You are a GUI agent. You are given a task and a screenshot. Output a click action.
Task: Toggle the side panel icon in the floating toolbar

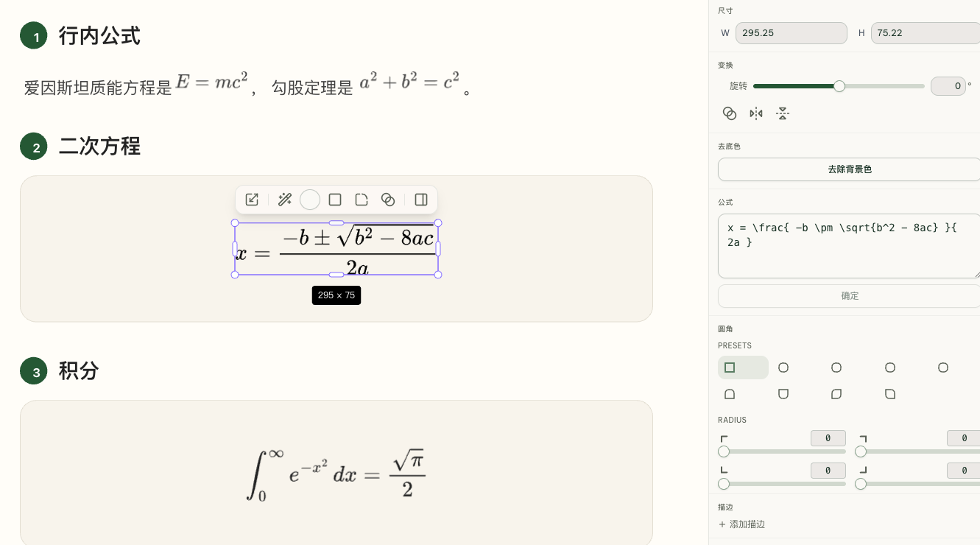421,200
